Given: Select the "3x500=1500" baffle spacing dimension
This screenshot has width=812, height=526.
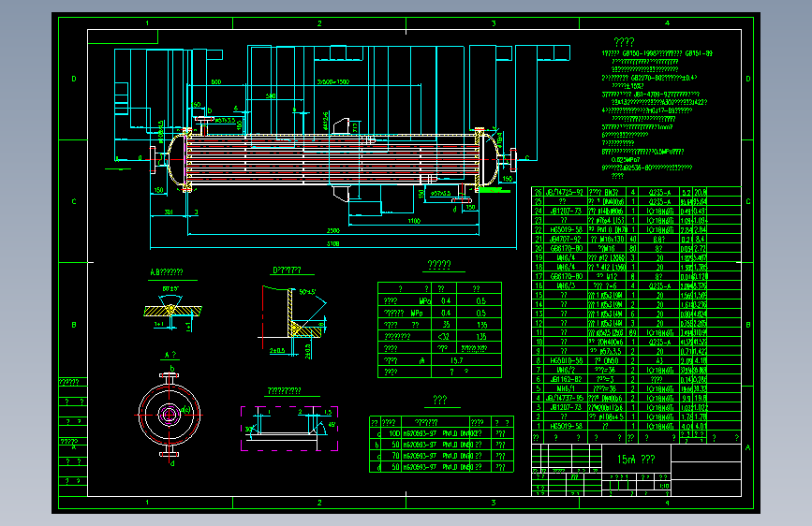Looking at the screenshot, I should tap(333, 81).
